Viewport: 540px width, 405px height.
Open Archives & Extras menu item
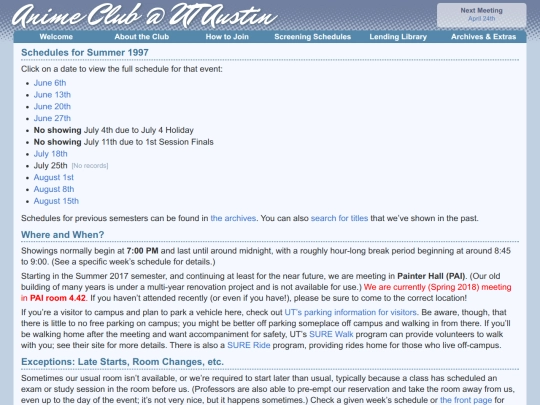coord(484,37)
